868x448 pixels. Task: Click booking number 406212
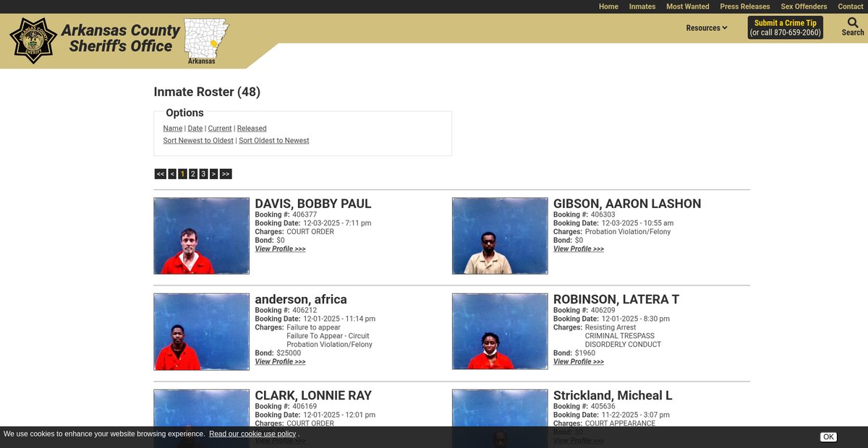coord(305,311)
